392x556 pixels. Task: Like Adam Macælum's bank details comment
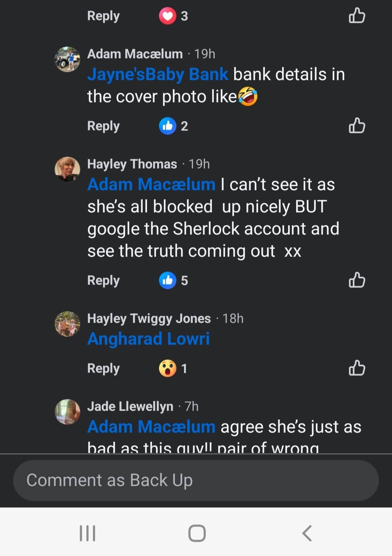(x=357, y=126)
